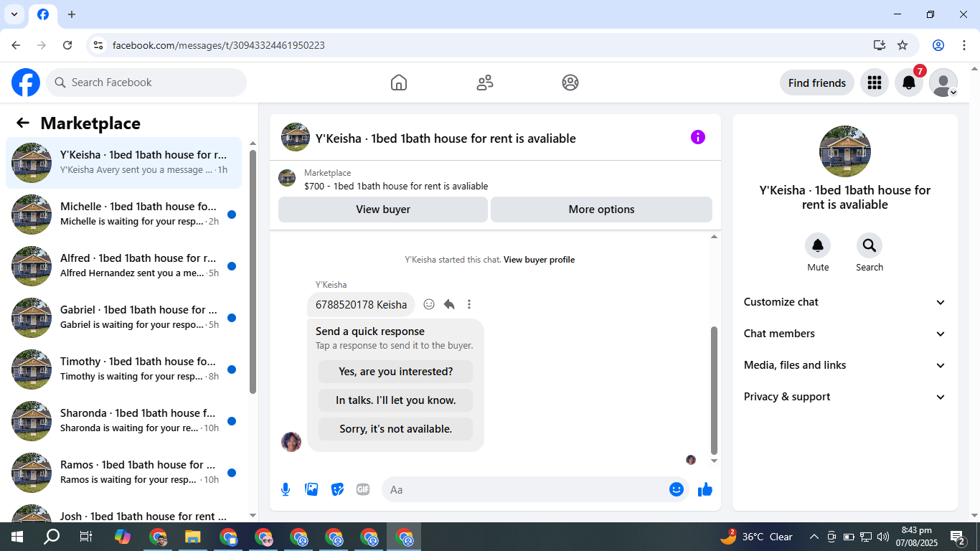Image resolution: width=980 pixels, height=551 pixels.
Task: Open the Windows Start menu
Action: click(x=17, y=537)
